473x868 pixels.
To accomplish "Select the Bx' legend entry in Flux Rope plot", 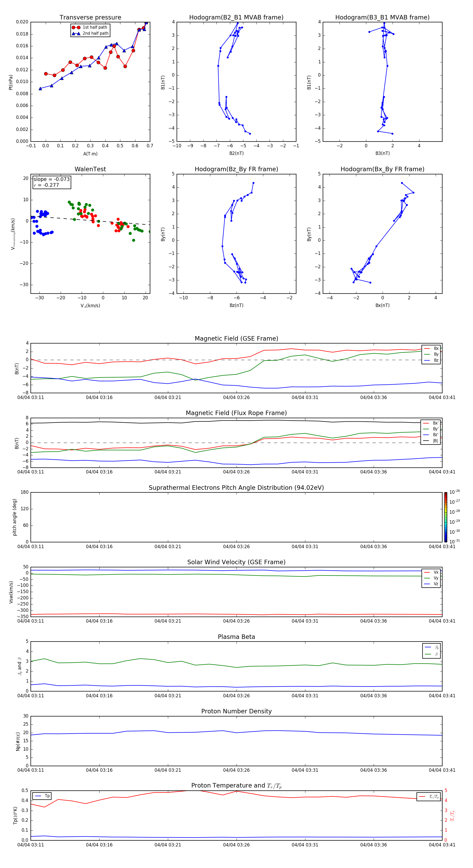I will pos(431,423).
